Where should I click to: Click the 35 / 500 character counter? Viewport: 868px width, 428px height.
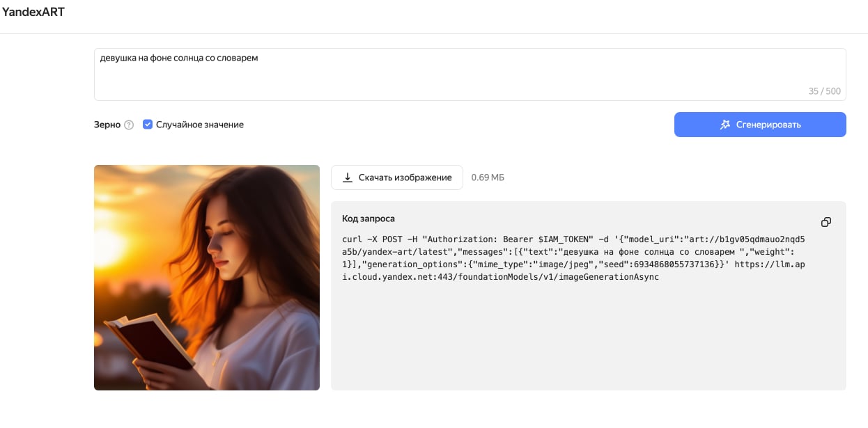824,91
